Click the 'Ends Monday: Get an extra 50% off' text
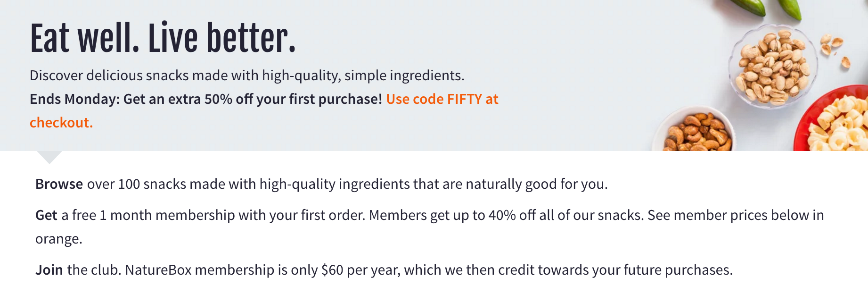 tap(132, 99)
